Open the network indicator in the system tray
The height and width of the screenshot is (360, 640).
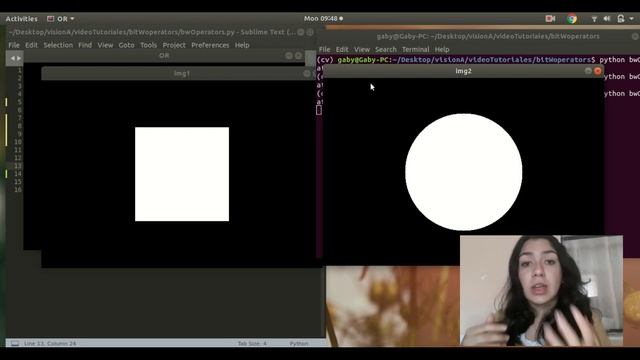[x=594, y=19]
